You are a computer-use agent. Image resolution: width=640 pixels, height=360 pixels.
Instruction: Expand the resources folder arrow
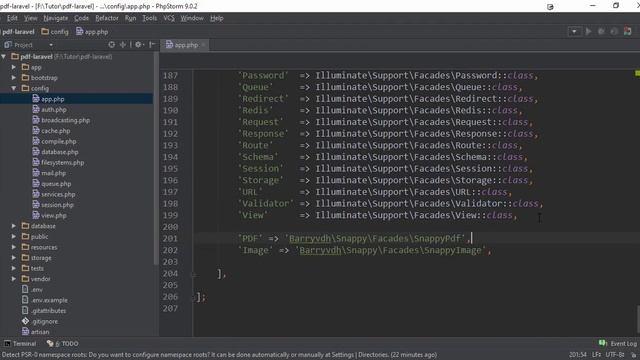click(14, 247)
